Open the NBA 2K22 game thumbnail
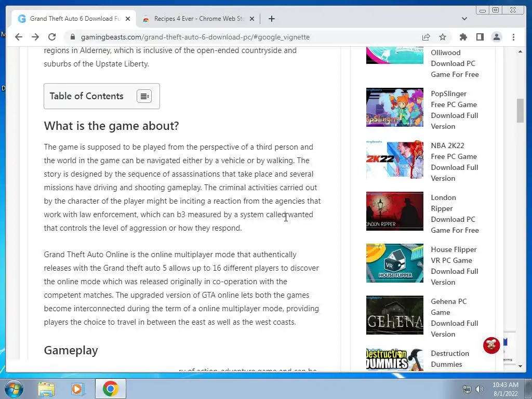The width and height of the screenshot is (532, 399). pyautogui.click(x=395, y=159)
